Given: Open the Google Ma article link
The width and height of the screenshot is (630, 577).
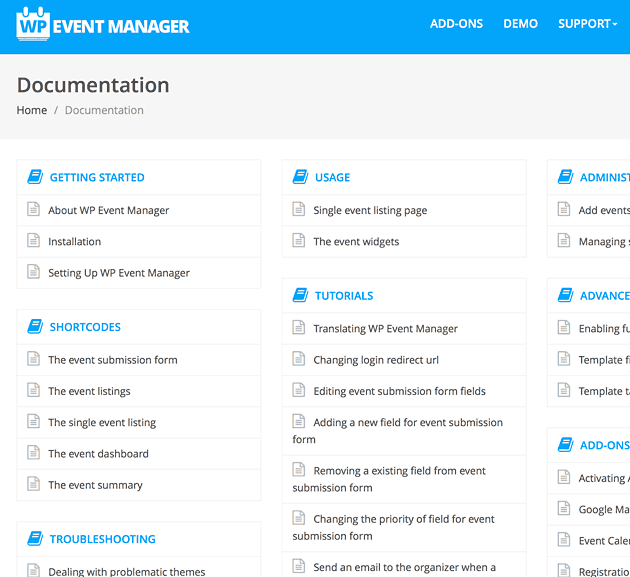Looking at the screenshot, I should (x=604, y=509).
